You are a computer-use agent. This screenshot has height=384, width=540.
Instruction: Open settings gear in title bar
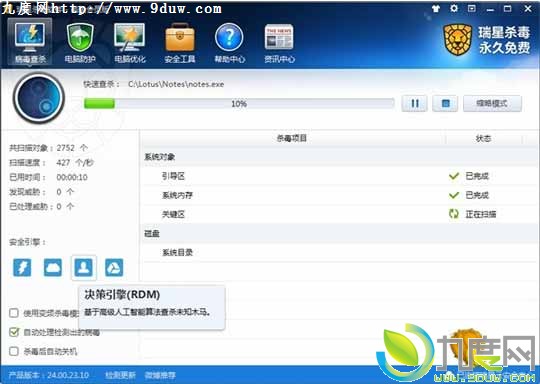pyautogui.click(x=454, y=8)
